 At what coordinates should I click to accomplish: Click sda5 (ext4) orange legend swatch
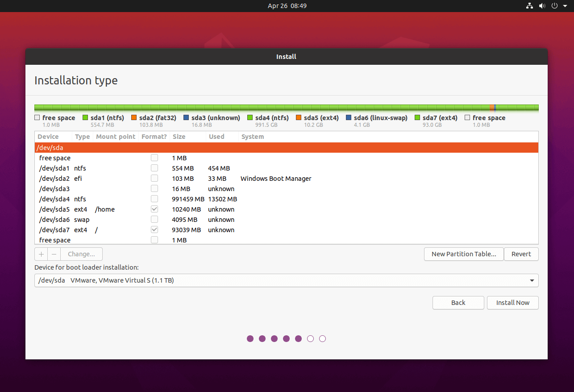pyautogui.click(x=299, y=118)
